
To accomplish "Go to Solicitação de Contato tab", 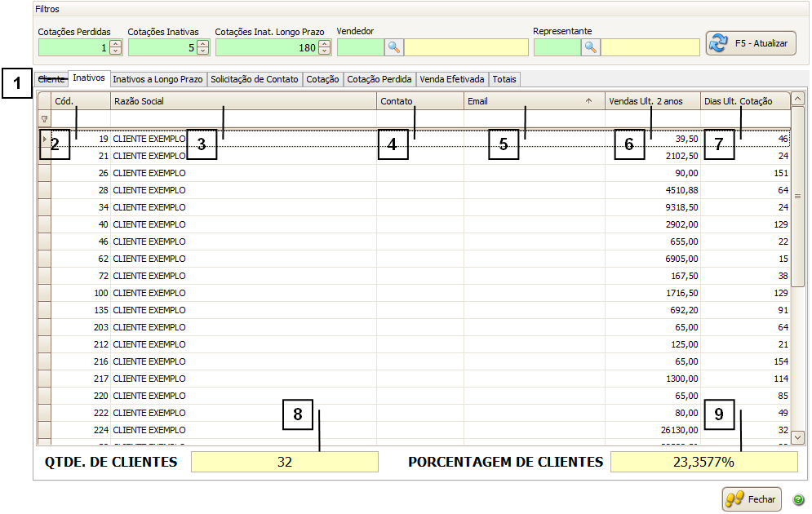I will (x=255, y=79).
